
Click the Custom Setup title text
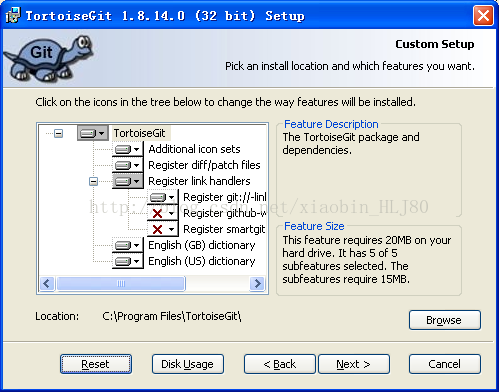click(435, 44)
